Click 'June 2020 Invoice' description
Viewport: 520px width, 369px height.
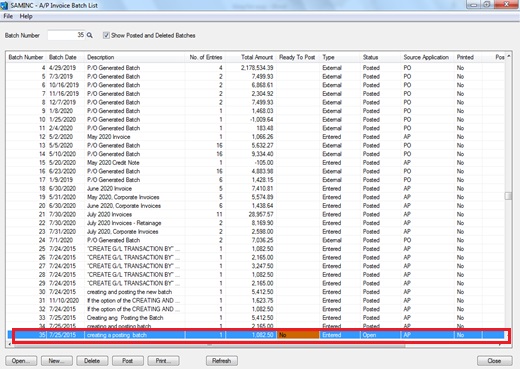point(109,189)
